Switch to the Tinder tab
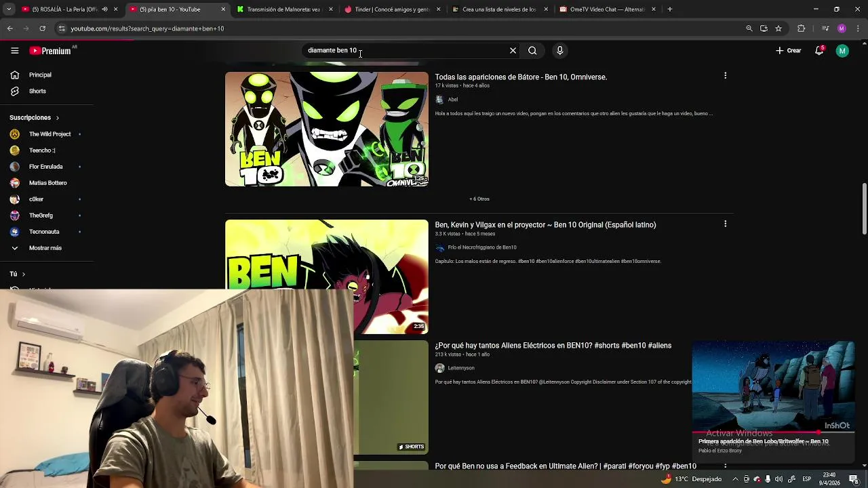Viewport: 868px width, 488px height. 392,9
